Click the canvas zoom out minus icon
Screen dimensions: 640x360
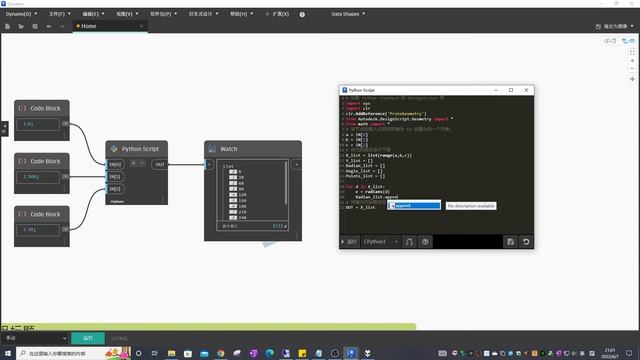pyautogui.click(x=632, y=69)
